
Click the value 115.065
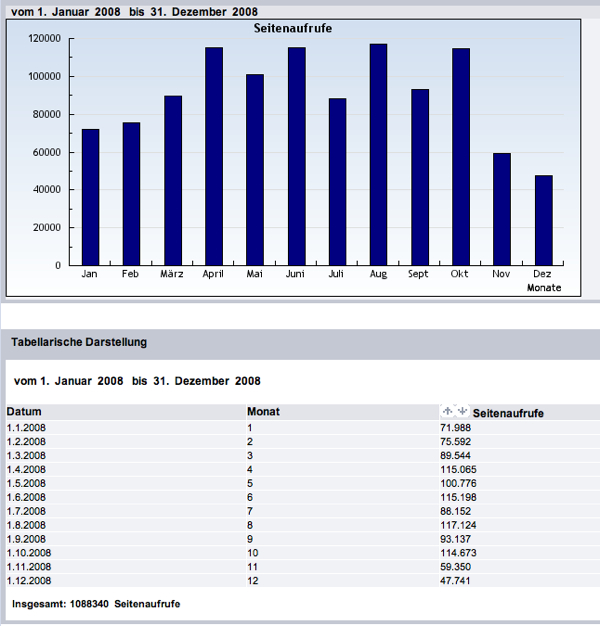tap(458, 470)
